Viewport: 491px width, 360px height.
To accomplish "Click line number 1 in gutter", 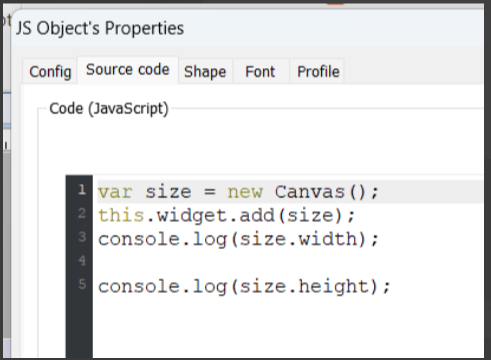I will tap(82, 190).
